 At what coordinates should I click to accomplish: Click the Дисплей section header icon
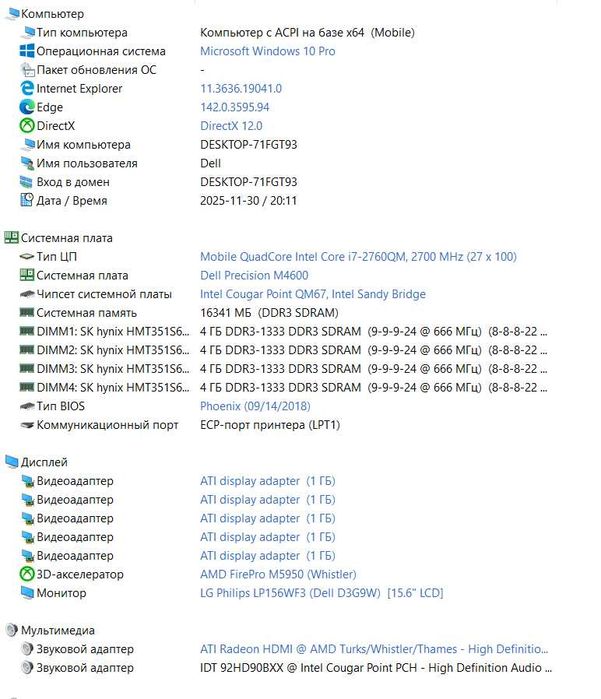pos(12,462)
